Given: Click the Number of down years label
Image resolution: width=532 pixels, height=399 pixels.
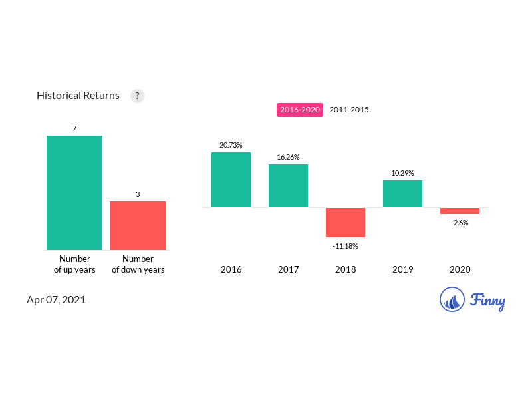Looking at the screenshot, I should (138, 264).
